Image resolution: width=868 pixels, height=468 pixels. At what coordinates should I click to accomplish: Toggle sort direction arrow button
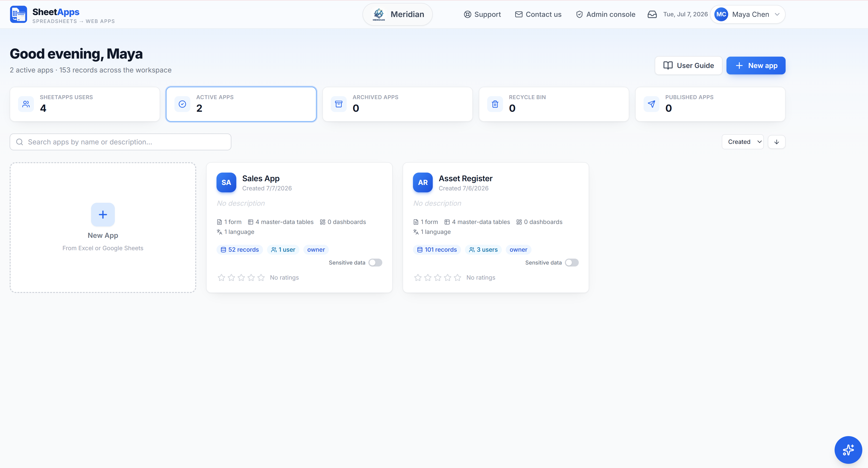[777, 142]
